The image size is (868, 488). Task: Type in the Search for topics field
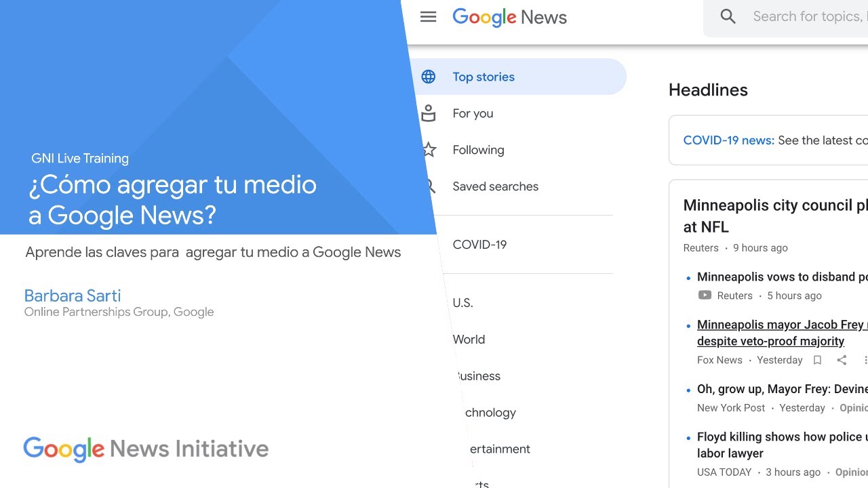[x=807, y=17]
